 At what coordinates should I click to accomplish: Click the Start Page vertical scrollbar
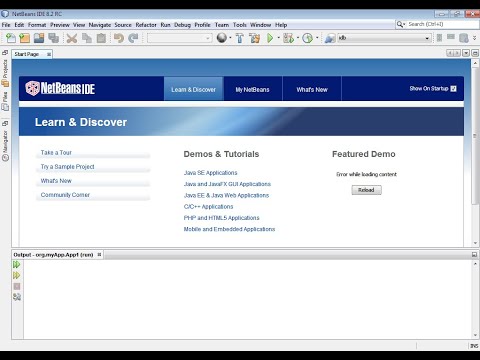tap(475, 137)
